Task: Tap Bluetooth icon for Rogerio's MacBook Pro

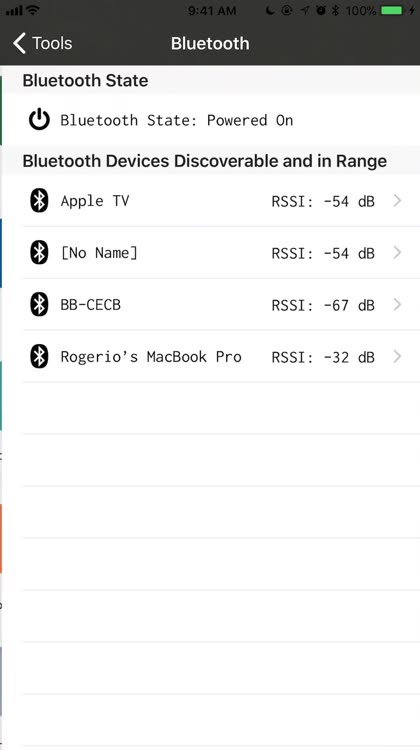Action: pyautogui.click(x=39, y=357)
